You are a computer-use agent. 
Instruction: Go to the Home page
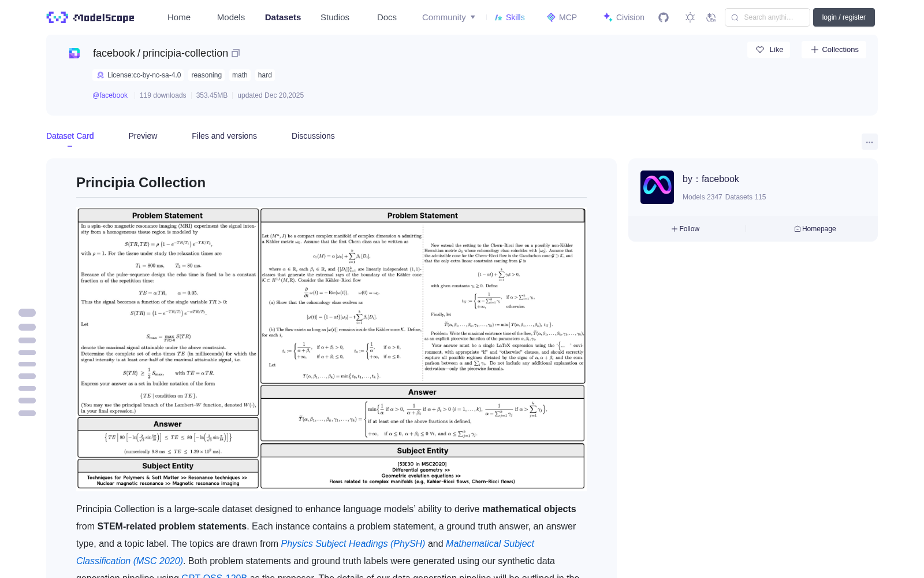tap(179, 17)
